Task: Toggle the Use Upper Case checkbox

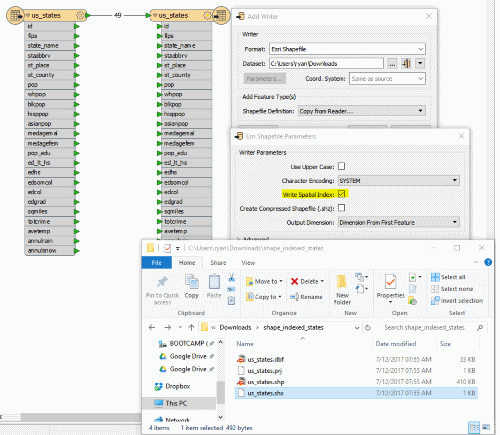Action: point(341,166)
